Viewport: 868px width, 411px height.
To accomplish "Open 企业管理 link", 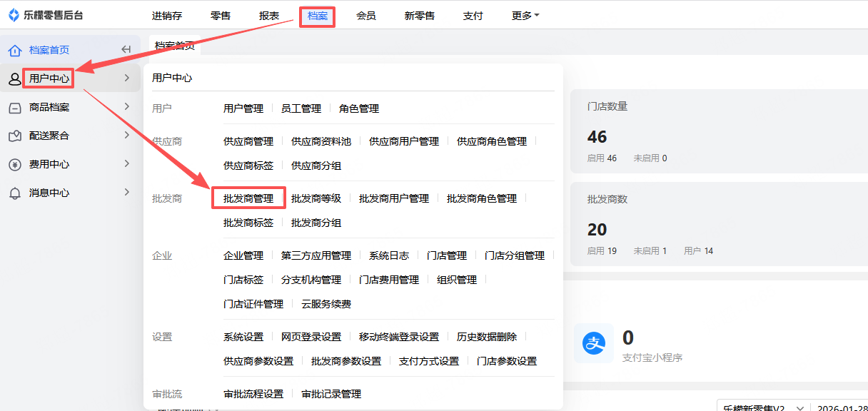I will pyautogui.click(x=243, y=255).
